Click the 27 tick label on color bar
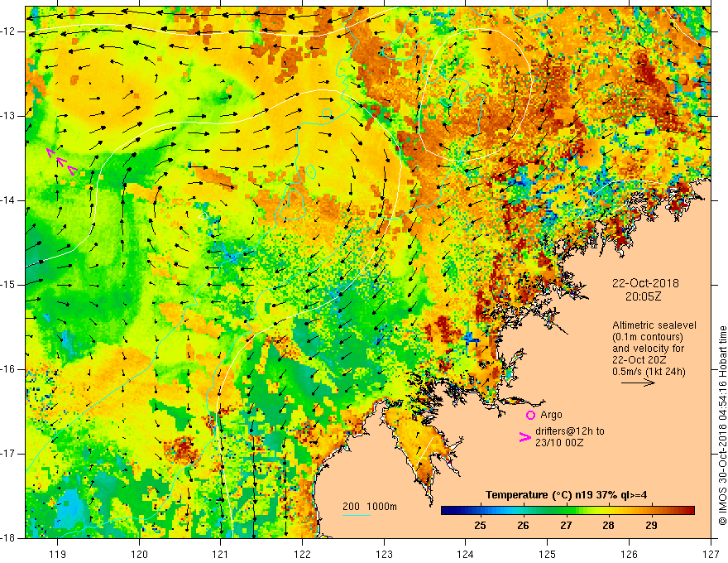Image resolution: width=728 pixels, height=563 pixels. tap(566, 526)
